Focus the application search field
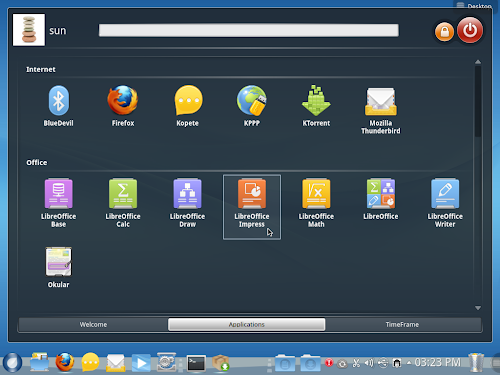The width and height of the screenshot is (500, 375). pyautogui.click(x=249, y=30)
